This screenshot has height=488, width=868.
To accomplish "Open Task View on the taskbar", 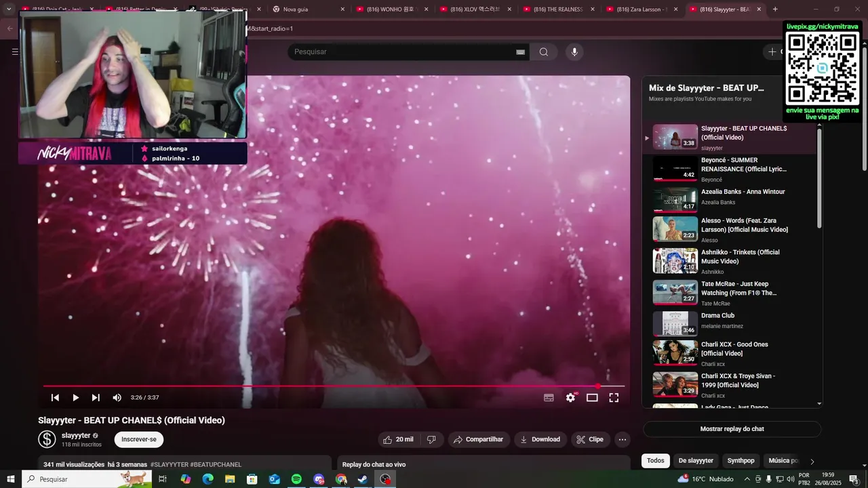I will tap(163, 479).
